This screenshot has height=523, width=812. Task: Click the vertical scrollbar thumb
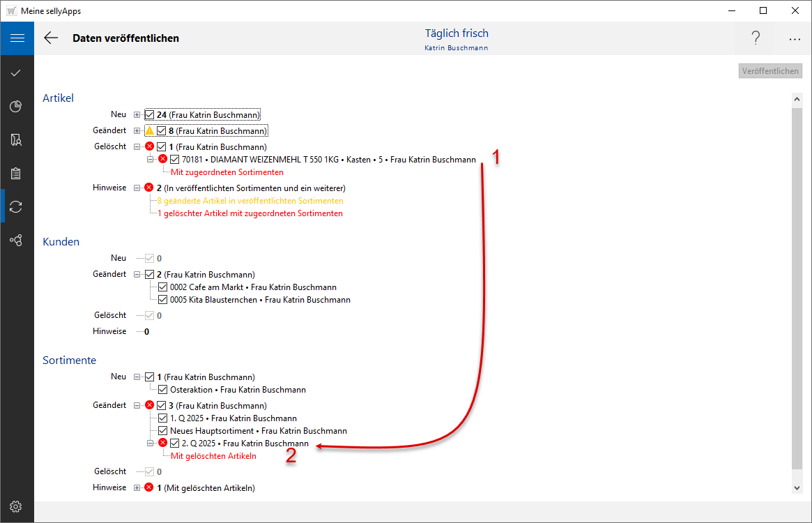point(797,290)
